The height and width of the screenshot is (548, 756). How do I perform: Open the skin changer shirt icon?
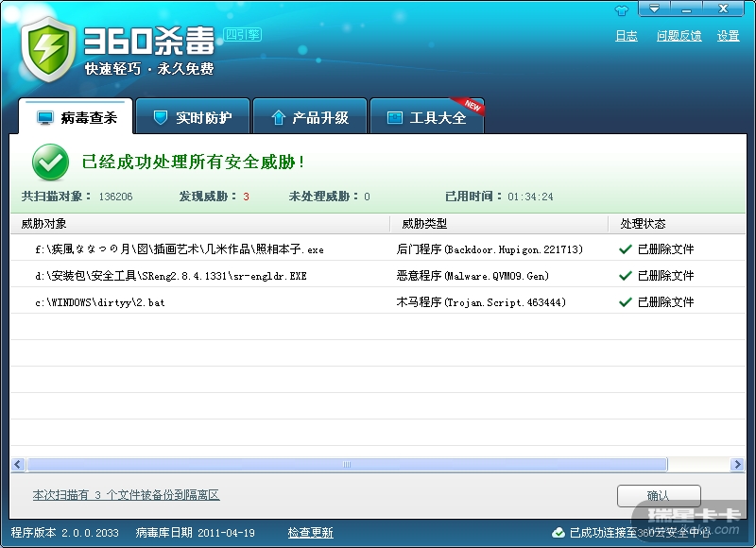click(622, 10)
